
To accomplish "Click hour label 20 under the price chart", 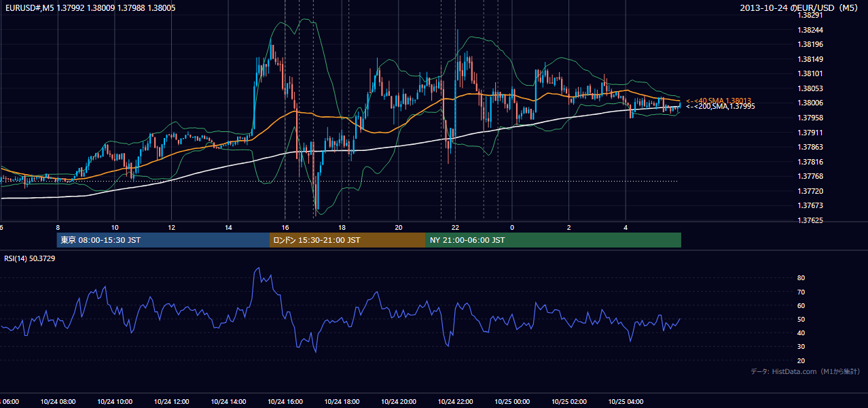I will [399, 227].
